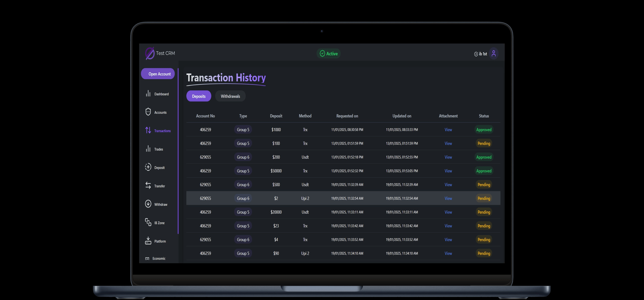Click the Status column header
Screen dimensions: 644x300
484,116
